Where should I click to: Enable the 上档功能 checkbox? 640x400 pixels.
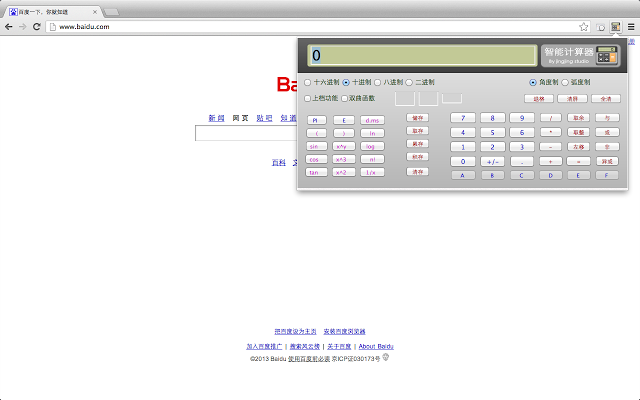point(308,98)
